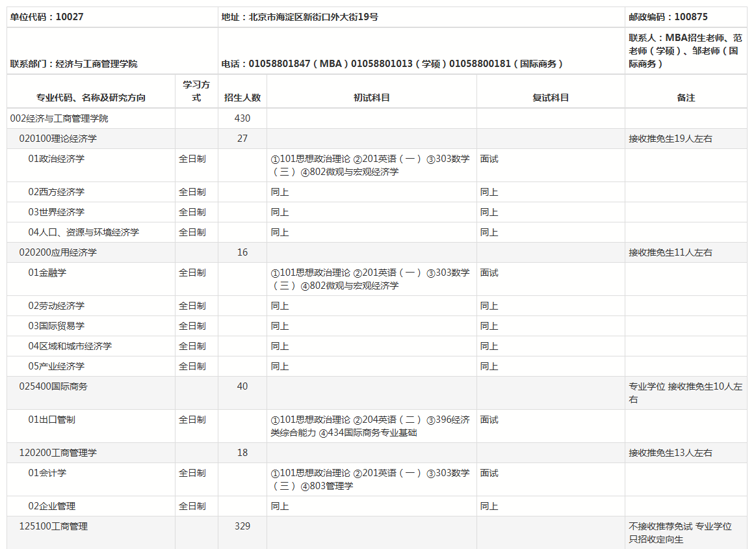Click 全日制 in the 02西方经济学 row

(192, 191)
